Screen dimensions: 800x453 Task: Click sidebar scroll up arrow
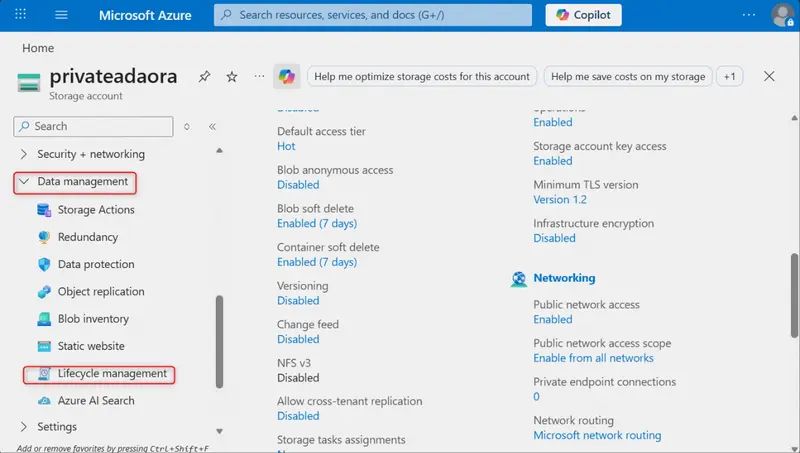pos(219,150)
